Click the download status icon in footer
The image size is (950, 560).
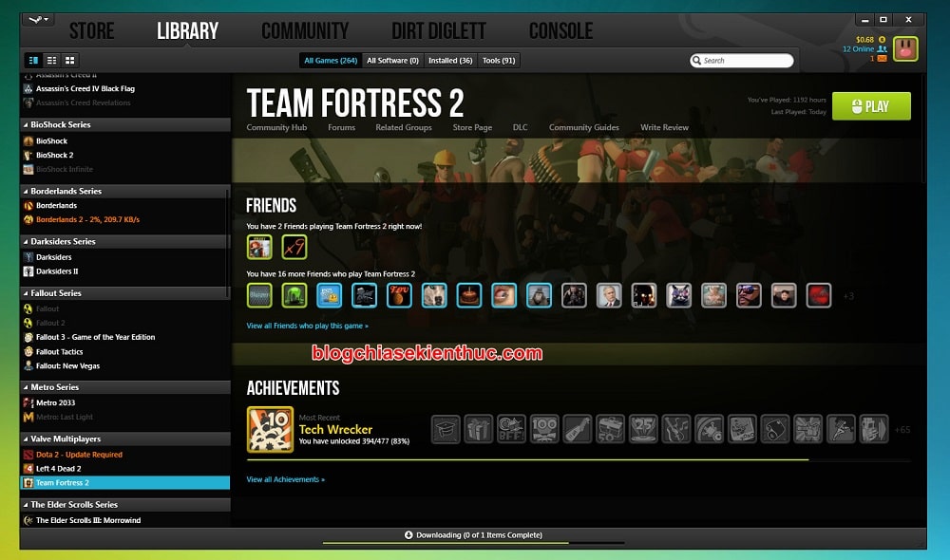(408, 535)
